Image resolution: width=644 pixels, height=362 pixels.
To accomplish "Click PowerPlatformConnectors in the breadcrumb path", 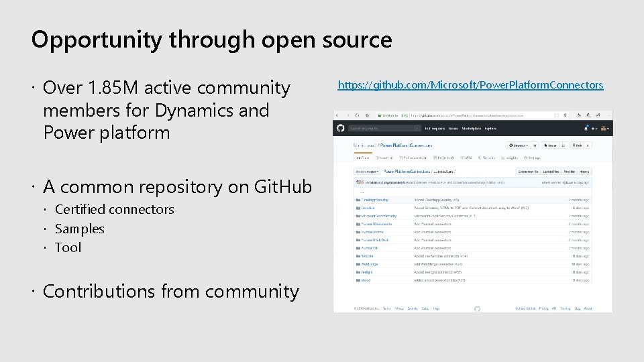I will (x=407, y=172).
